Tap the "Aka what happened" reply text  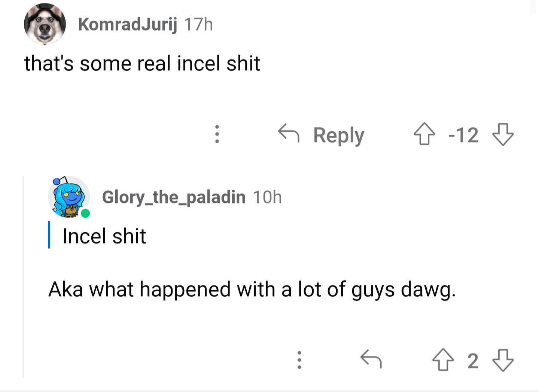pyautogui.click(x=252, y=290)
